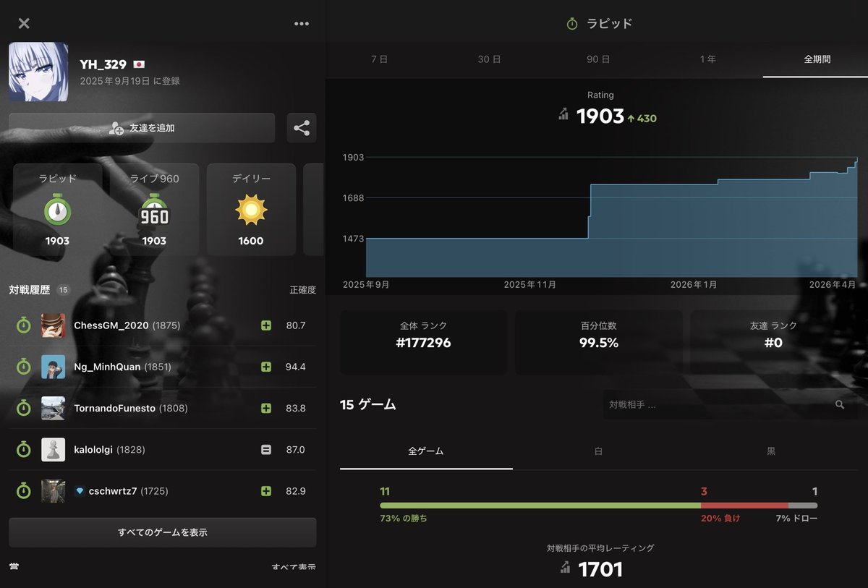Click the 友達ランク #0 card
The height and width of the screenshot is (588, 868).
pyautogui.click(x=774, y=342)
